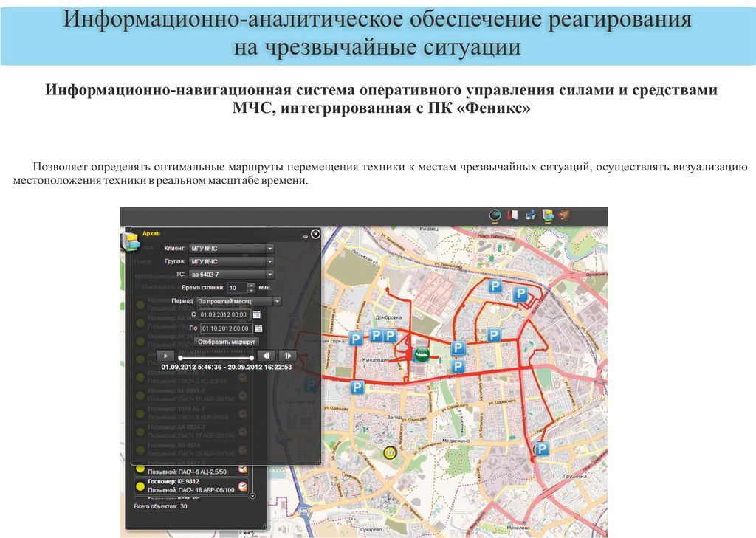Image resolution: width=756 pixels, height=538 pixels.
Task: Open calendar picker beside the 'С' start date
Action: pos(257,314)
